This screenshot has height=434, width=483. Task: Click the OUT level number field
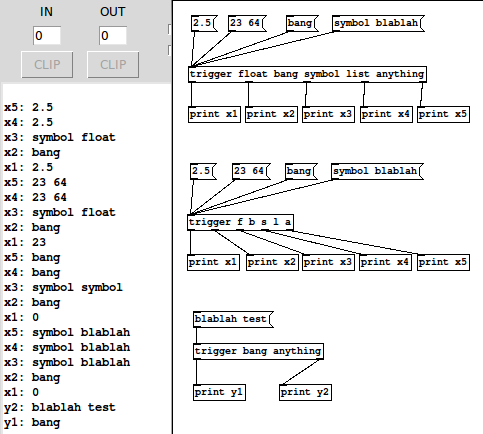click(113, 35)
